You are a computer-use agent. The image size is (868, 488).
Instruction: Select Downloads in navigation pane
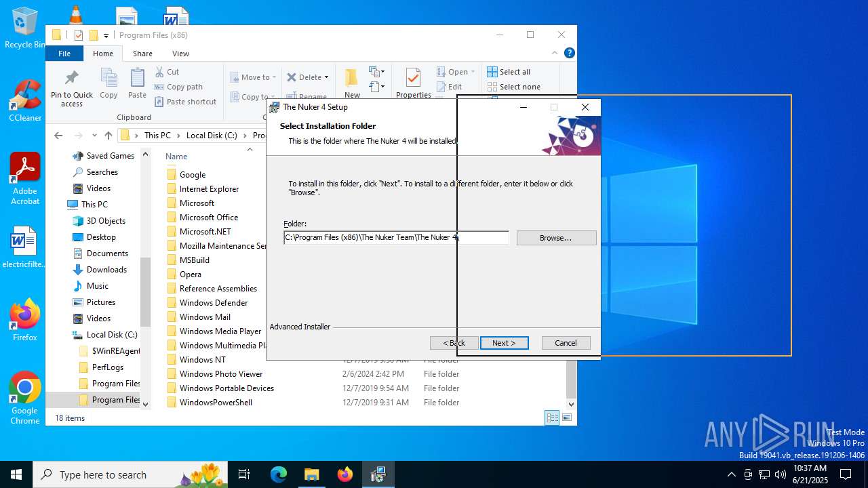(x=106, y=270)
